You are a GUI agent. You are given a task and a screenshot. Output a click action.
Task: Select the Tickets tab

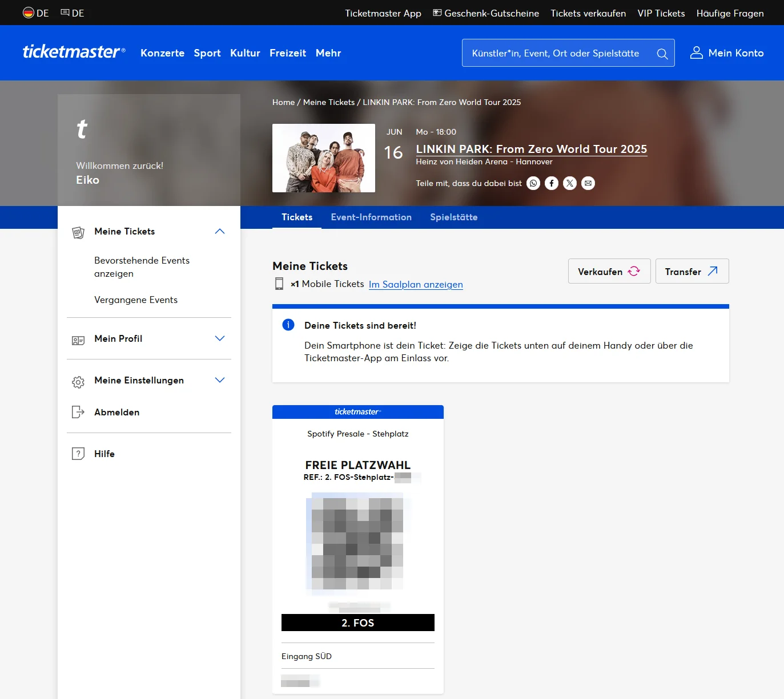pos(297,217)
